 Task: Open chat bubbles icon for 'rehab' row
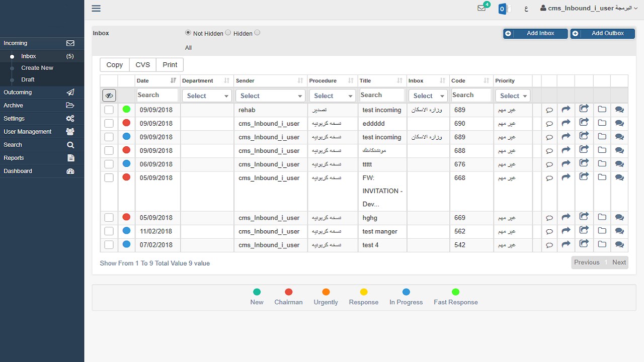pos(619,110)
